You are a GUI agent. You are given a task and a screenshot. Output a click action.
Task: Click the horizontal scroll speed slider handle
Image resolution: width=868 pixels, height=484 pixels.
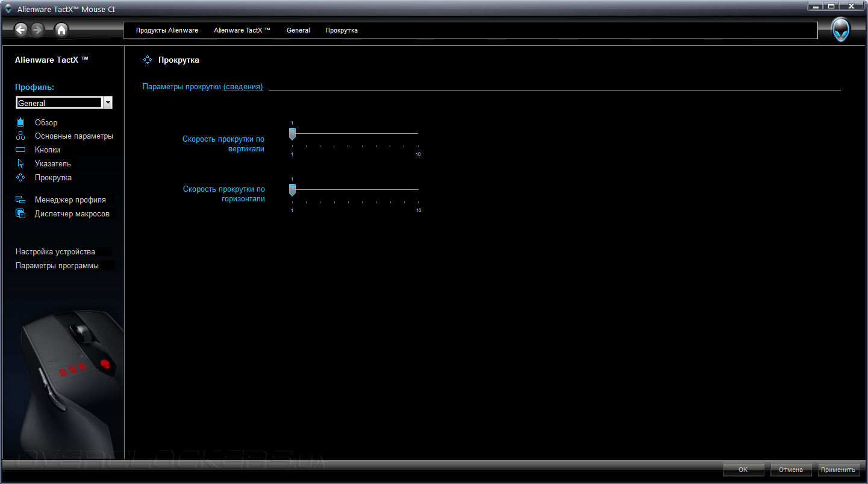click(x=292, y=190)
